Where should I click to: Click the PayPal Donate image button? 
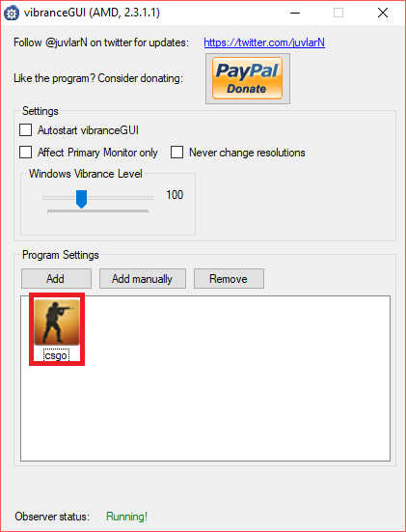click(x=248, y=78)
